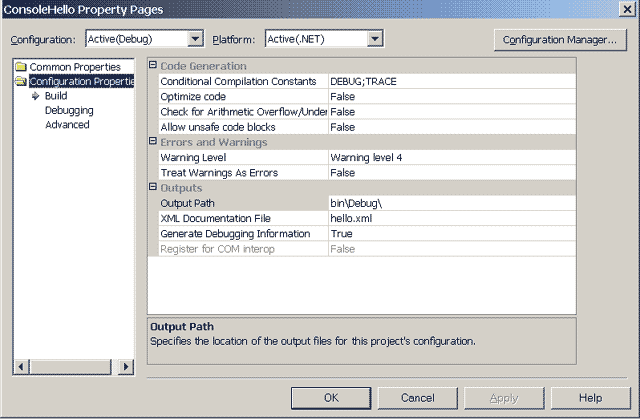This screenshot has height=420, width=640.
Task: Collapse the Outputs section
Action: [x=153, y=187]
